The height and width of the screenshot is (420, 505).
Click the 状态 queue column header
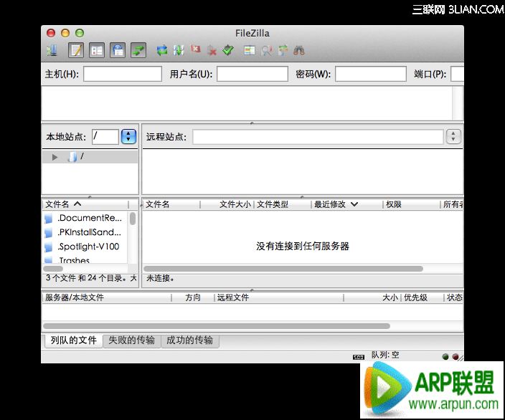(454, 297)
